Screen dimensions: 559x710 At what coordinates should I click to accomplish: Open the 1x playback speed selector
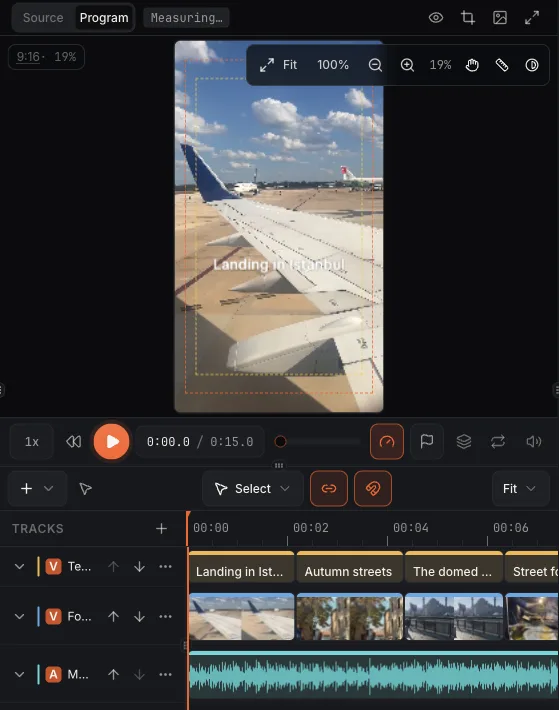(32, 441)
